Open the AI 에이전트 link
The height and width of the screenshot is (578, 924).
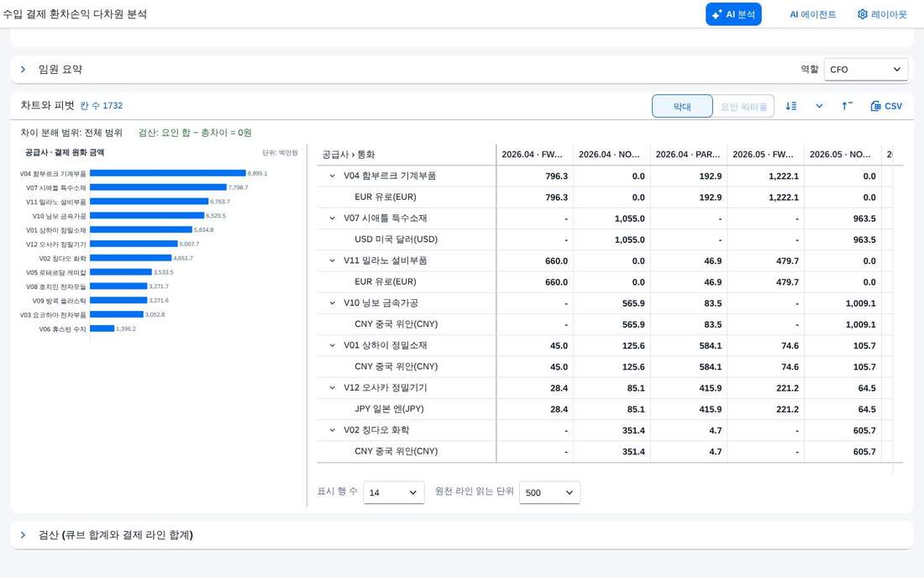812,14
